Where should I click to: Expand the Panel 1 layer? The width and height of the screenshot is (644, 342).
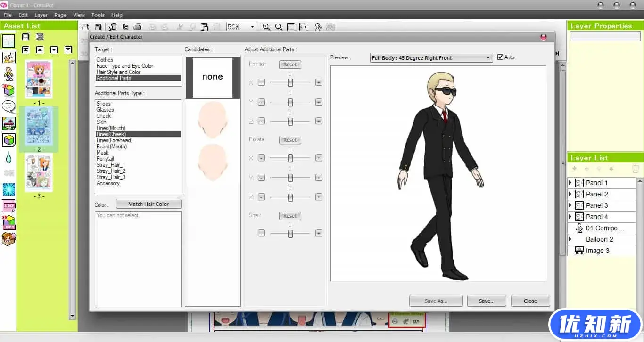point(570,183)
